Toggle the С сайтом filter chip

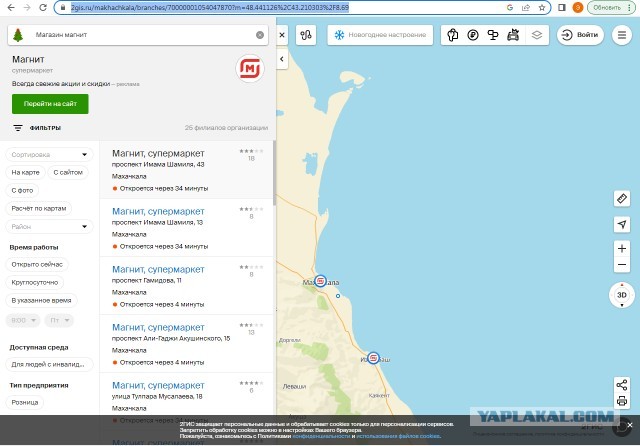[68, 172]
